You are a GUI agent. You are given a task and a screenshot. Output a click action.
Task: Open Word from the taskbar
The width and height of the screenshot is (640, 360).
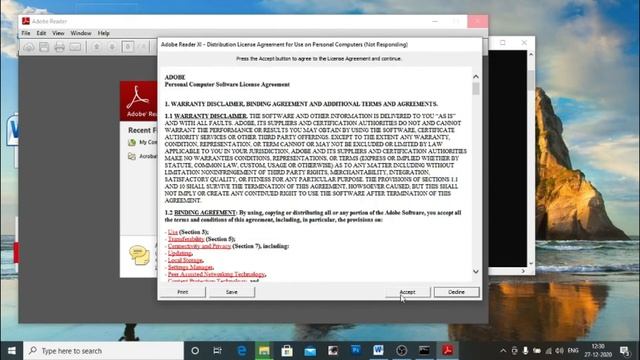pos(378,351)
